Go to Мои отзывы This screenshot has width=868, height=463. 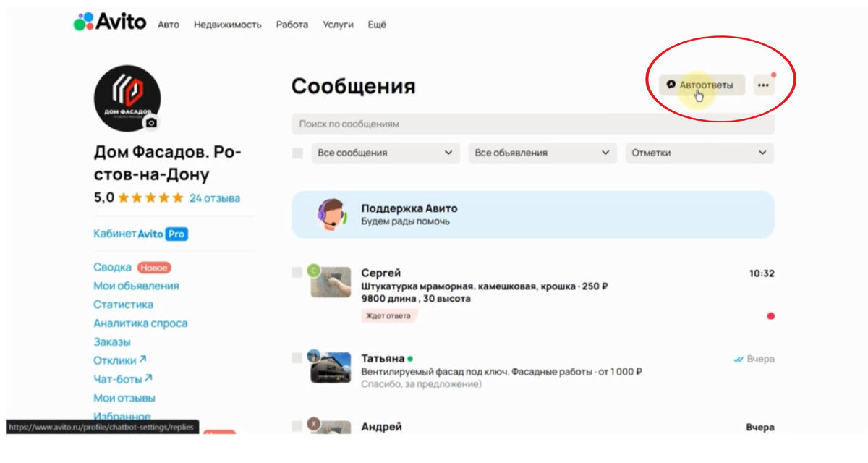click(x=124, y=398)
